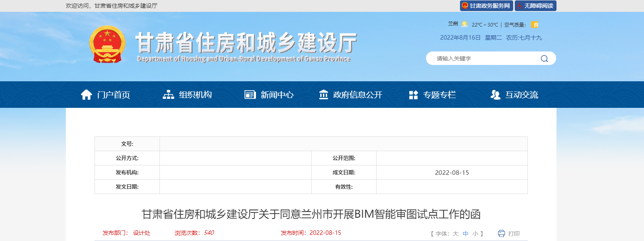Open the 门户首页 menu item
Image resolution: width=644 pixels, height=241 pixels.
(114, 95)
